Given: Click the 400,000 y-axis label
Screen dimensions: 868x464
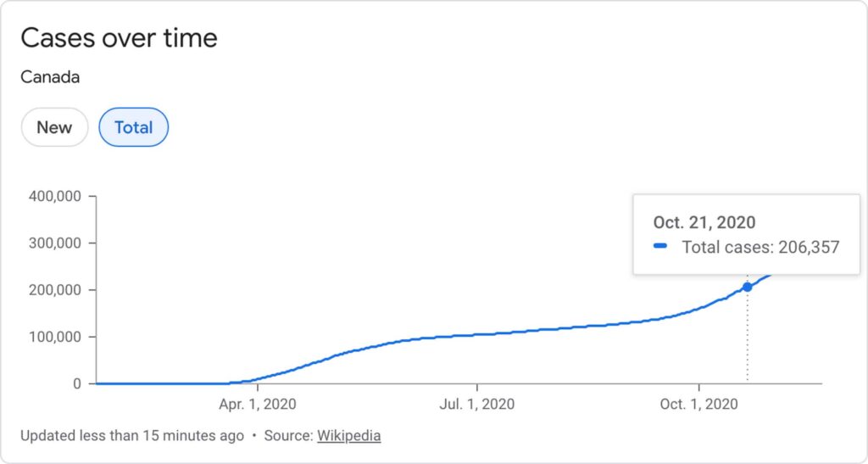Looking at the screenshot, I should 53,197.
